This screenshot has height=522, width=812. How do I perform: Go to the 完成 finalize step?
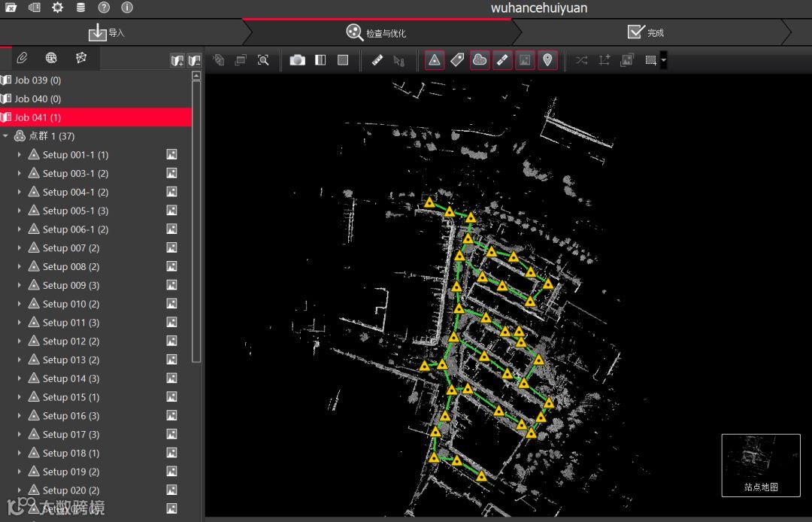pos(645,32)
